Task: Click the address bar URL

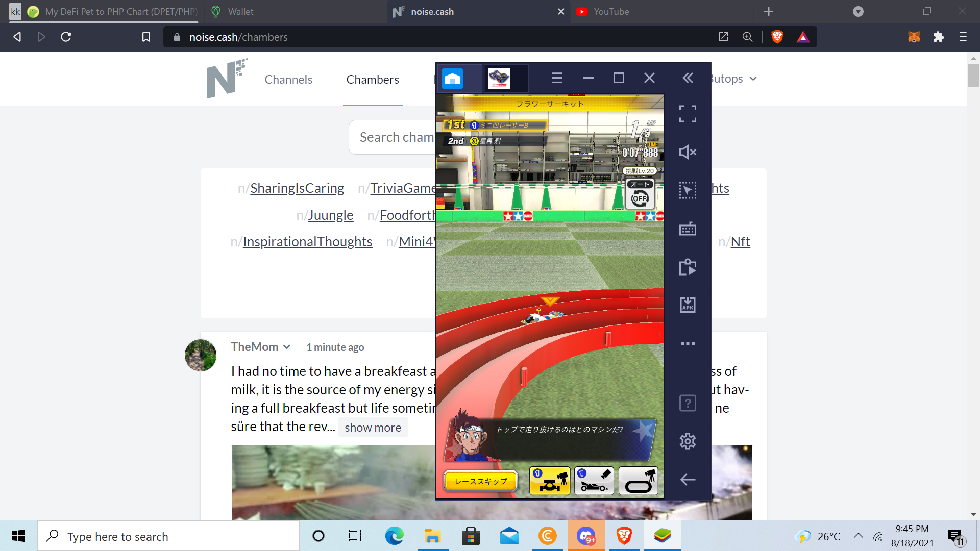Action: (x=238, y=37)
